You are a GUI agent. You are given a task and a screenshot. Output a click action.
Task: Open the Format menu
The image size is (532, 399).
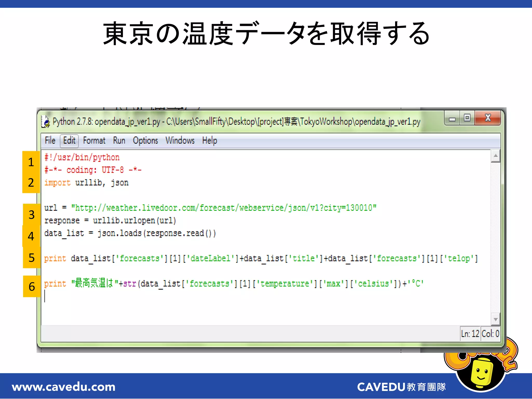[94, 141]
